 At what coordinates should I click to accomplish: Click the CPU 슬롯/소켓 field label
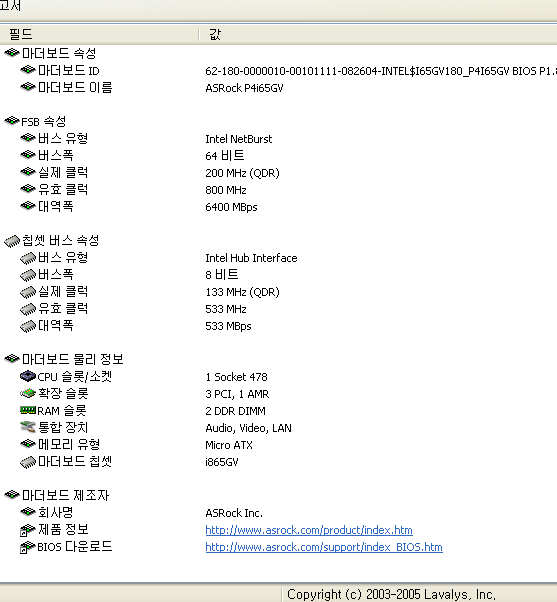[75, 376]
